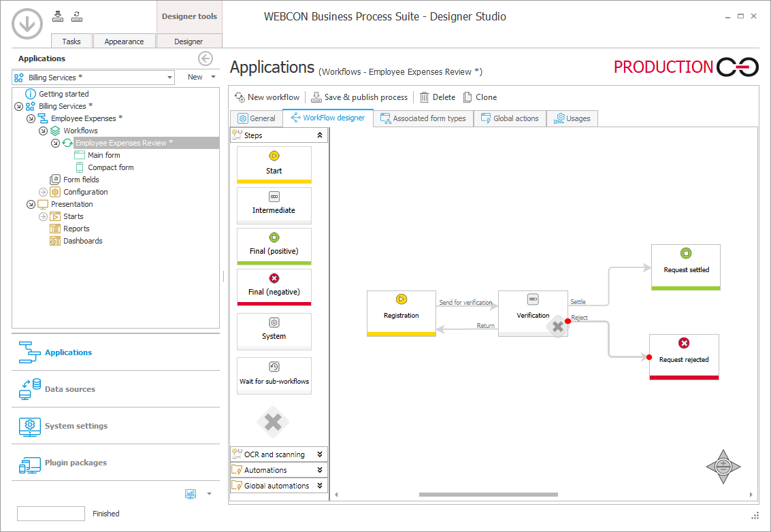Collapse the Employee Expenses tree node

[31, 118]
